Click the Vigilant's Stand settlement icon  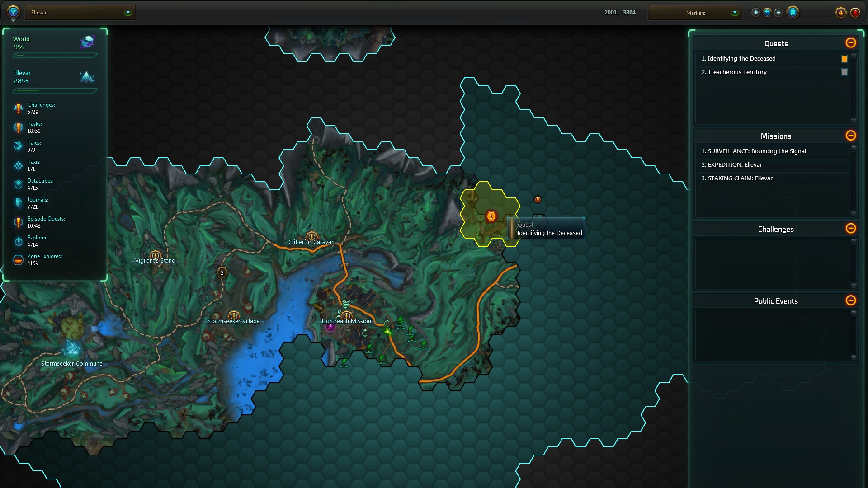[155, 255]
